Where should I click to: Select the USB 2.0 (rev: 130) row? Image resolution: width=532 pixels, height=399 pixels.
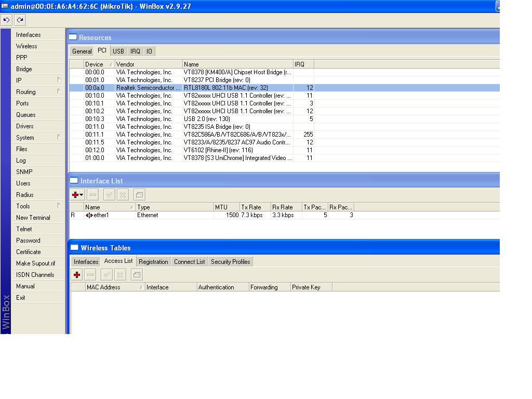click(284, 119)
